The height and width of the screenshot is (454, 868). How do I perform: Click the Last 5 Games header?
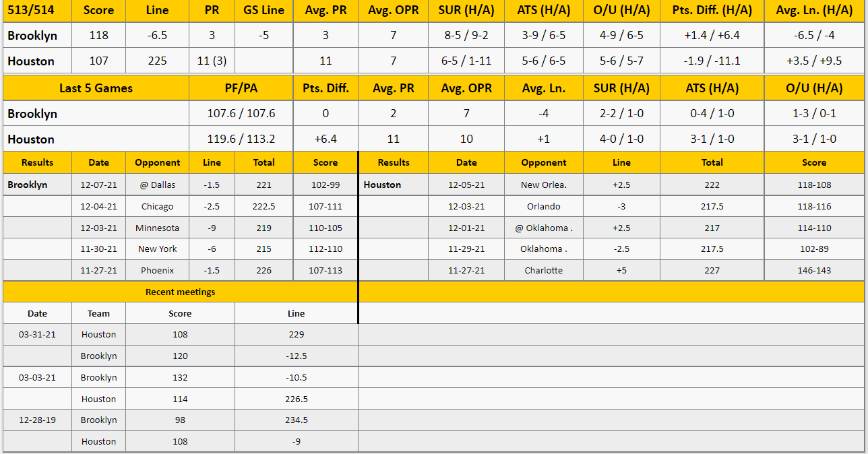[x=96, y=88]
